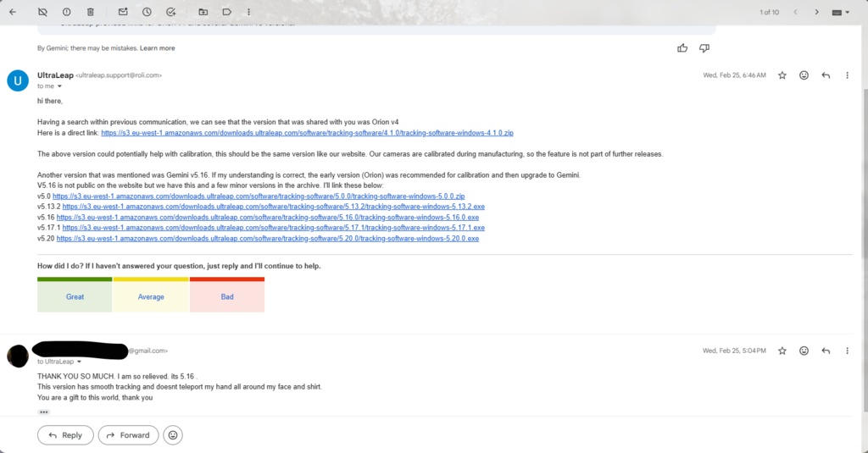Open more options for 5:04 PM message
The width and height of the screenshot is (868, 453).
point(847,351)
